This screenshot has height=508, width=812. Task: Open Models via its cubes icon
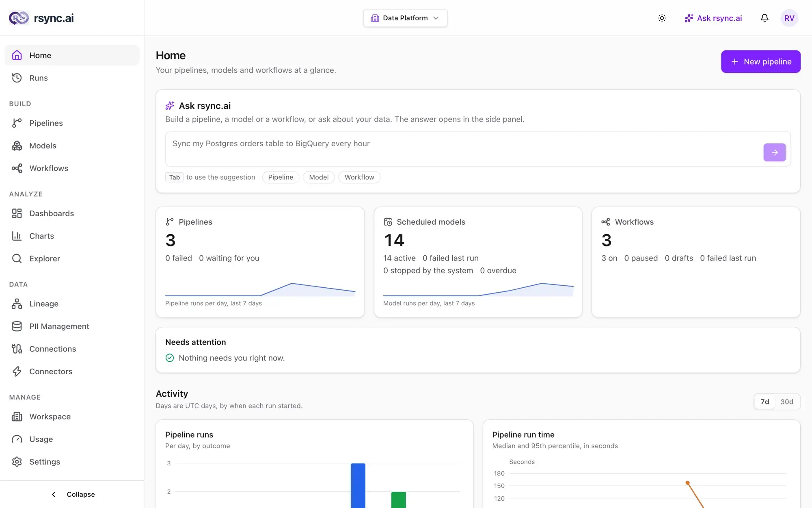click(17, 145)
